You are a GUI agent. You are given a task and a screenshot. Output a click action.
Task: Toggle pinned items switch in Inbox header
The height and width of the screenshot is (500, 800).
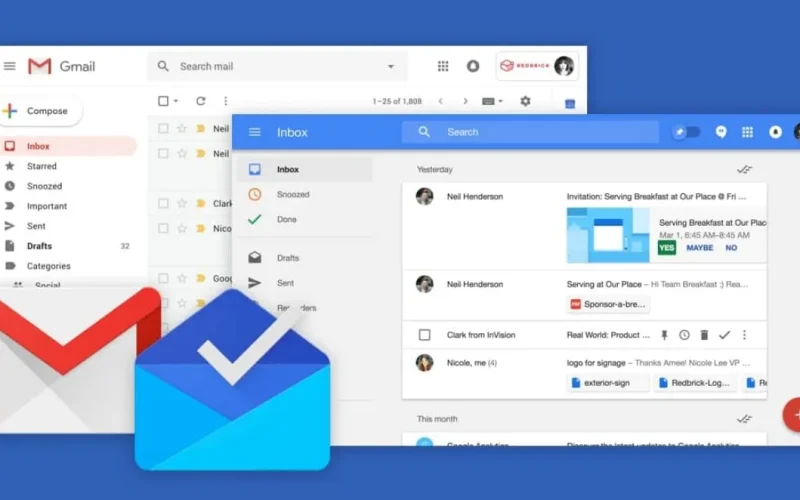pyautogui.click(x=686, y=132)
